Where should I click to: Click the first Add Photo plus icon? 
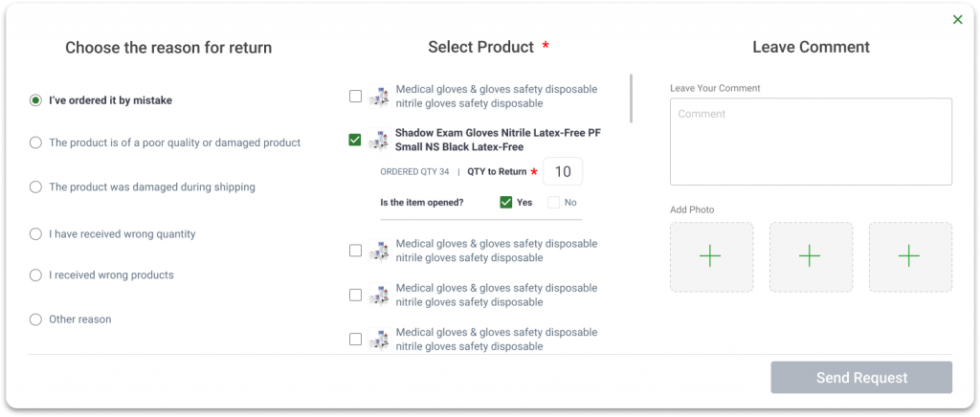pyautogui.click(x=710, y=256)
